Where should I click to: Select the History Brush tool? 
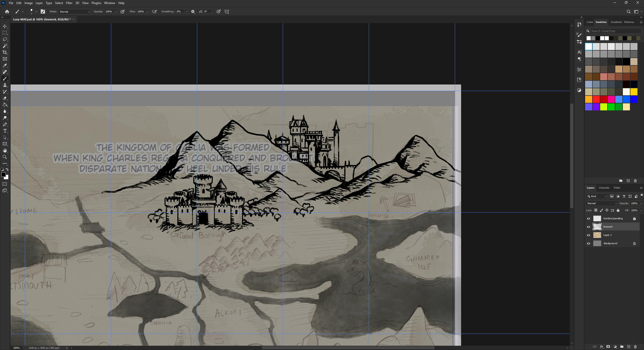pyautogui.click(x=5, y=92)
